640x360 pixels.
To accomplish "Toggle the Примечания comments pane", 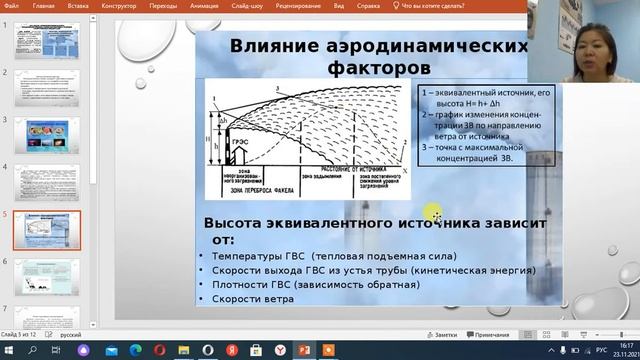I will tap(488, 335).
